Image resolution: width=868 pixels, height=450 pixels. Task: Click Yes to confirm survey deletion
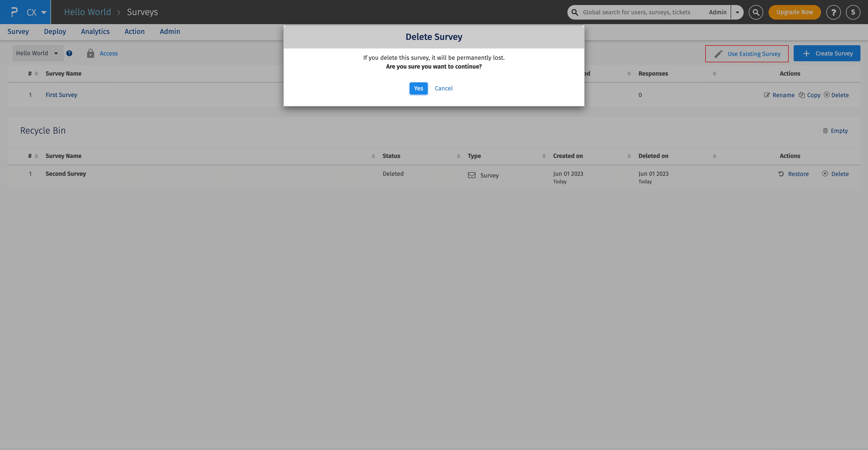point(418,88)
